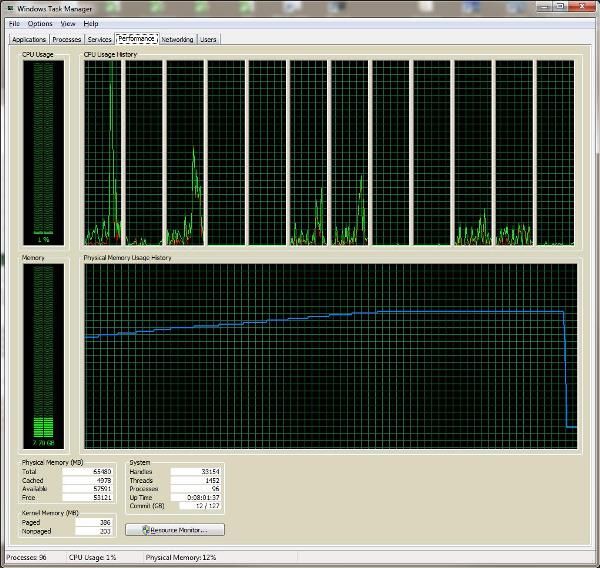Viewport: 600px width, 568px height.
Task: Click the Task Manager title bar icon
Action: click(10, 8)
